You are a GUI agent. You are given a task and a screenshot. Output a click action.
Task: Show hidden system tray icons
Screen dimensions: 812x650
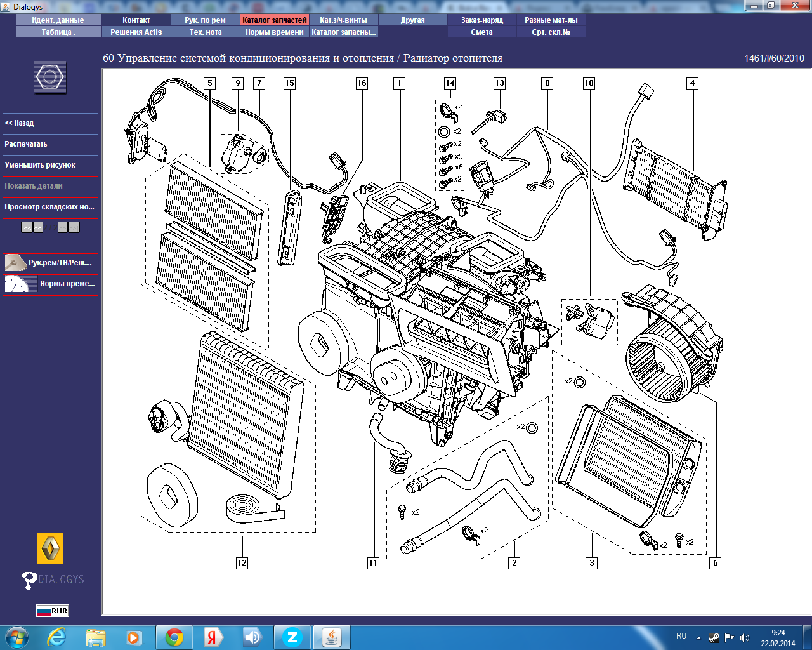tap(698, 638)
